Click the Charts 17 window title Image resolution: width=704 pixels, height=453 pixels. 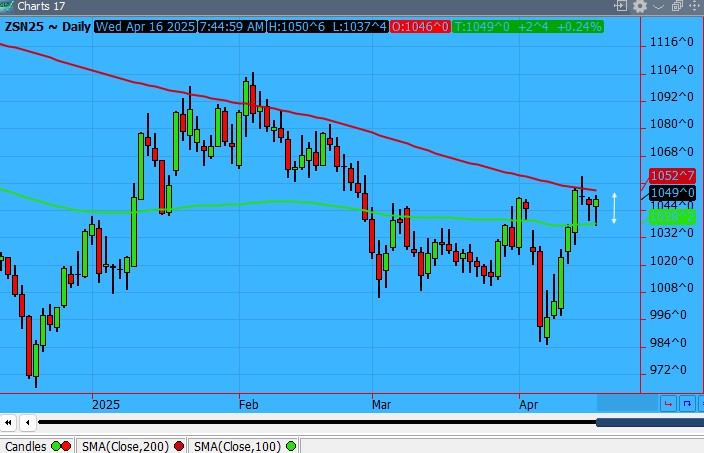tap(41, 6)
